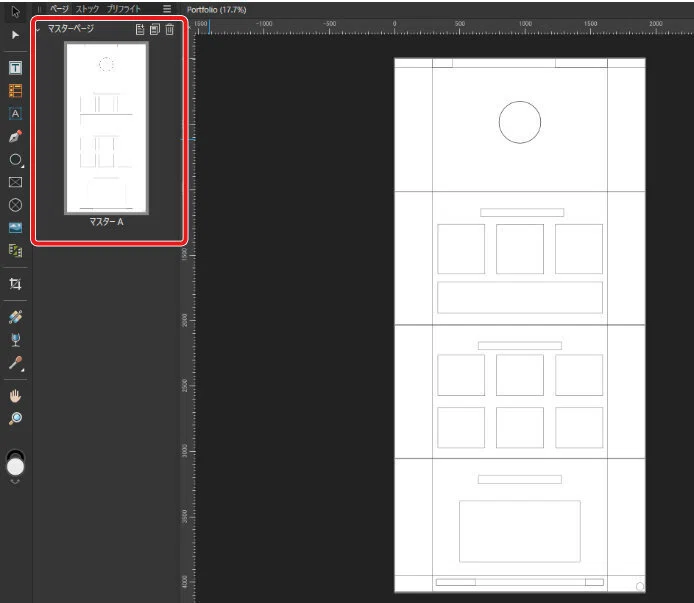The height and width of the screenshot is (603, 694).
Task: Select the Transparency glass tool
Action: pyautogui.click(x=15, y=340)
